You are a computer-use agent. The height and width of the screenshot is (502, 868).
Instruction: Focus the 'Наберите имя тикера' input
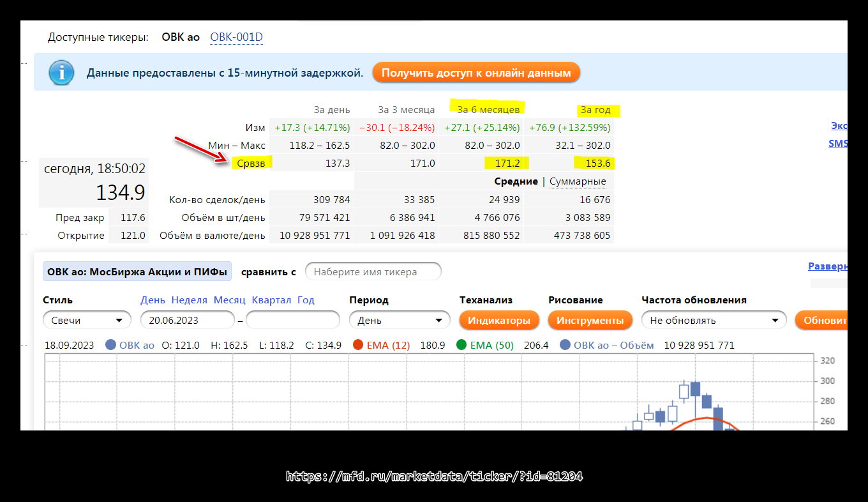[373, 271]
